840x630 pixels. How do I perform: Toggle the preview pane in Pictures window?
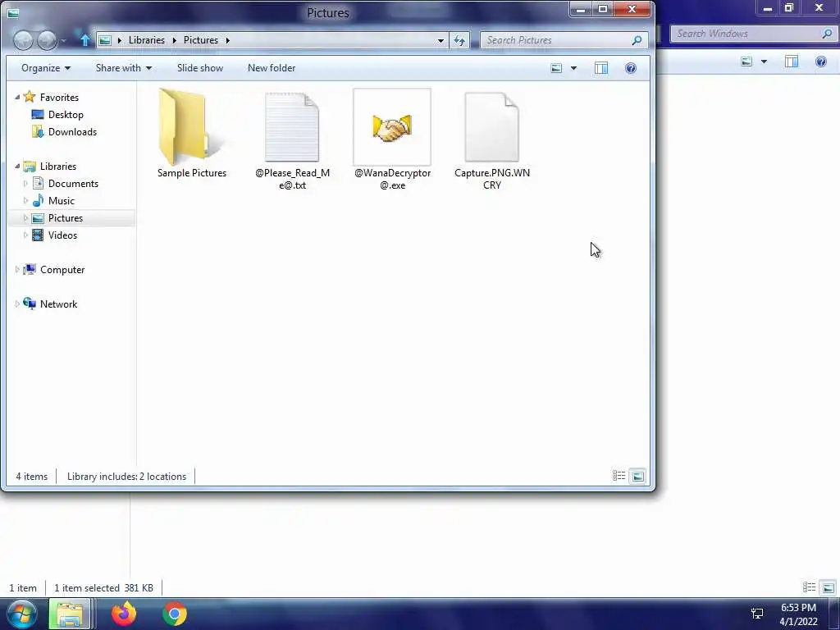[601, 68]
